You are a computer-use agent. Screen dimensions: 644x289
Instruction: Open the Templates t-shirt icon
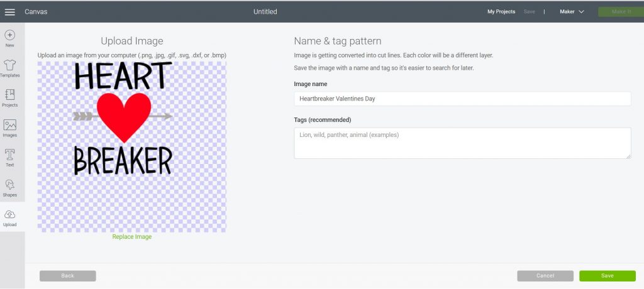[10, 65]
